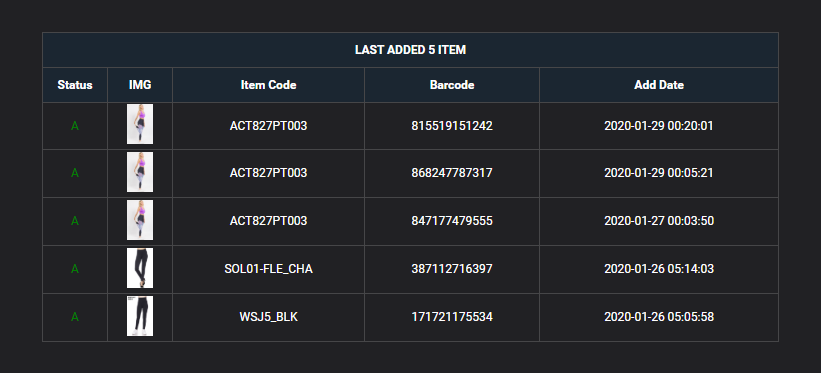Click status A for barcode 815519151242

[x=75, y=126]
